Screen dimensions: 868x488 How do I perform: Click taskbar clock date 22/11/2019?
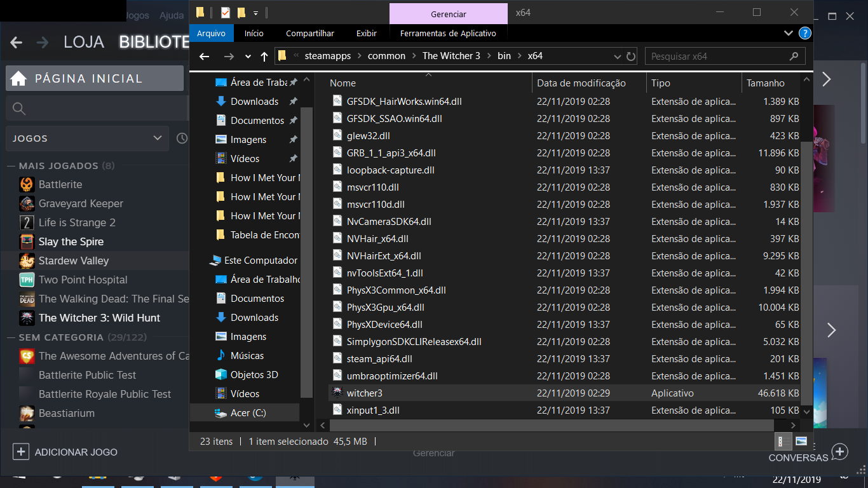796,480
